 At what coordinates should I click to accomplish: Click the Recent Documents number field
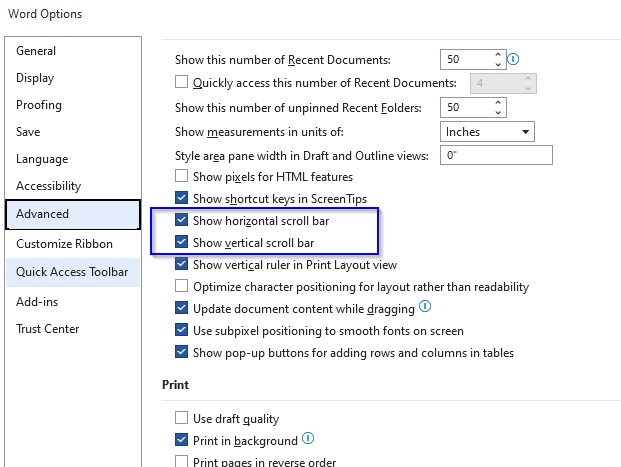[464, 60]
